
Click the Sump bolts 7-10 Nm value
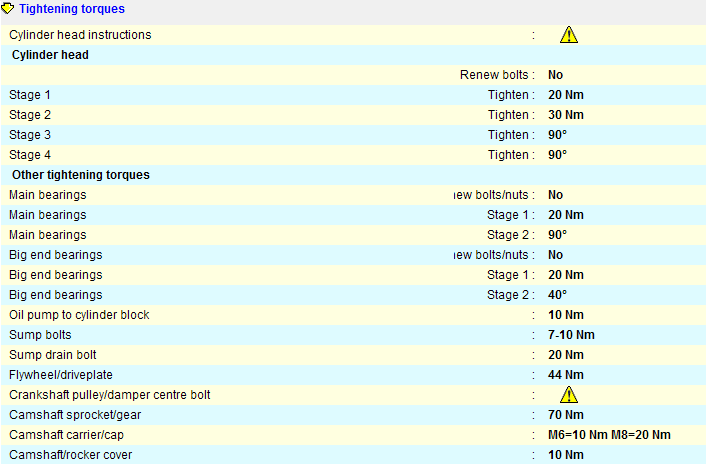571,335
